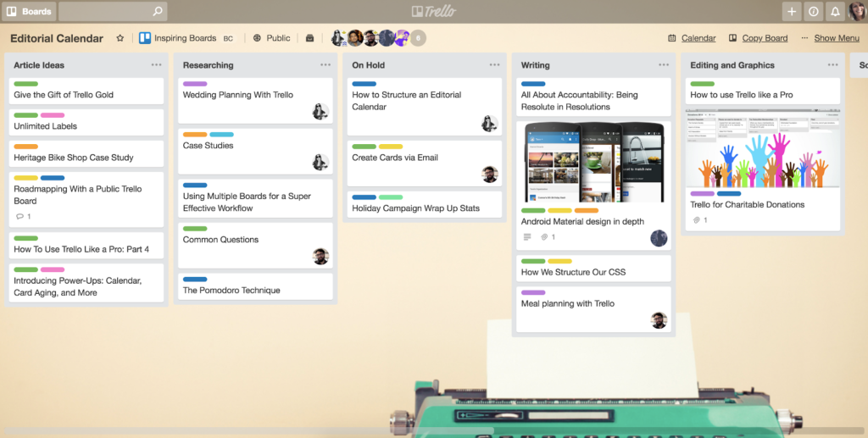Open How to use Trello like a Pro card
The image size is (868, 438).
pyautogui.click(x=763, y=91)
